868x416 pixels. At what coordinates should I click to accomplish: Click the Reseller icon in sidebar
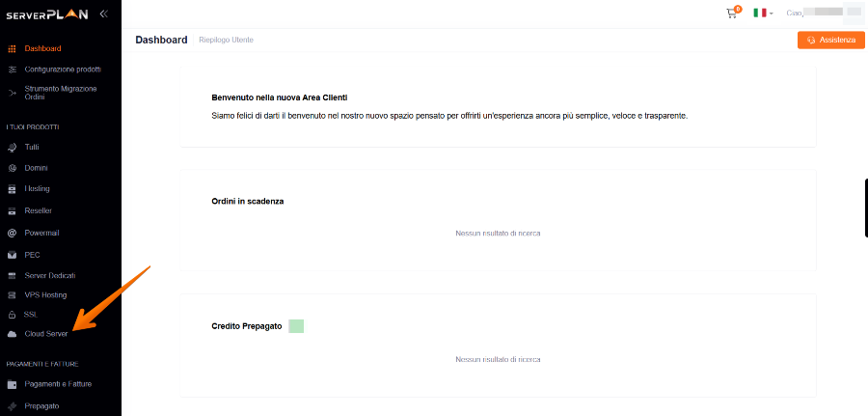[x=12, y=210]
